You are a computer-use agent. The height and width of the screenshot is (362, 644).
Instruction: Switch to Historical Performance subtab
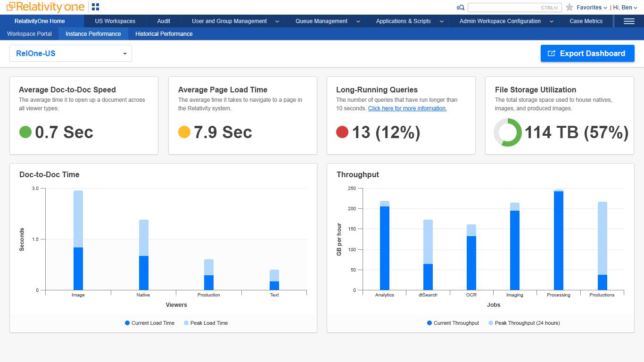click(164, 34)
